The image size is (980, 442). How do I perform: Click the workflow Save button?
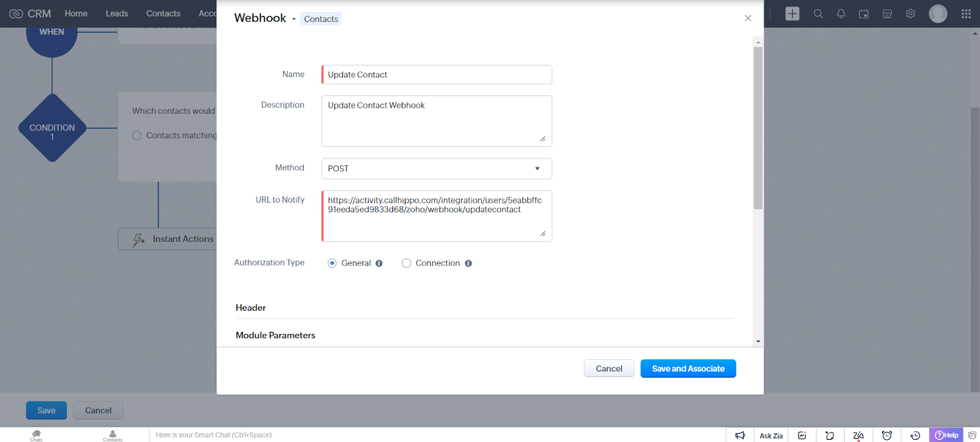47,410
